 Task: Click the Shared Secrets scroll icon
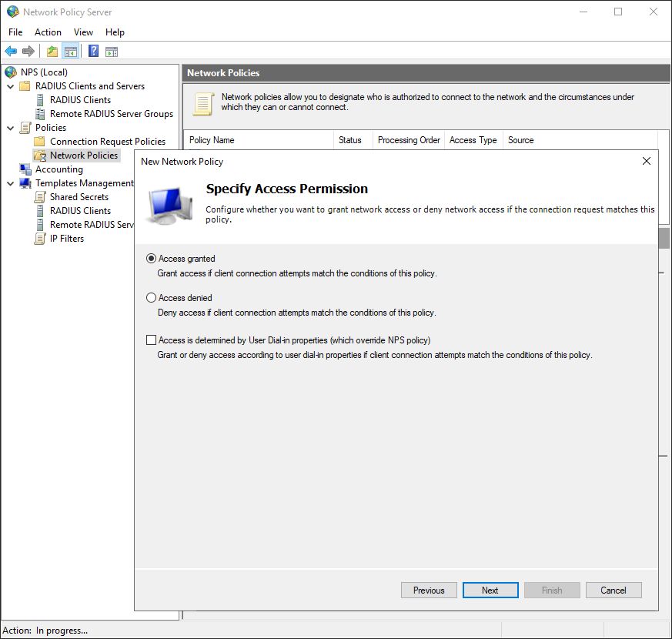click(x=40, y=197)
